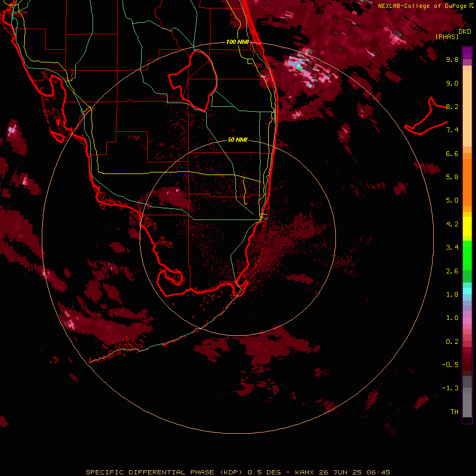Click the 3.4 legend label
The width and height of the screenshot is (476, 476).
(452, 248)
